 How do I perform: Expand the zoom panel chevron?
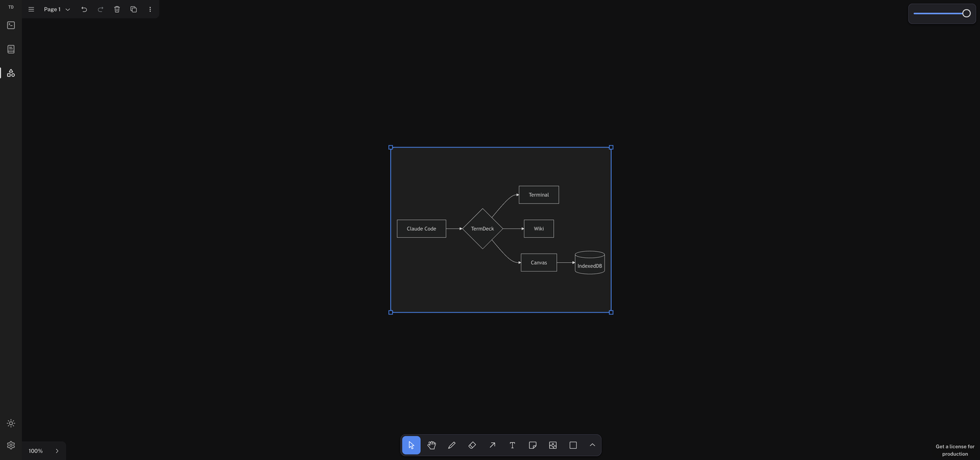click(x=57, y=451)
